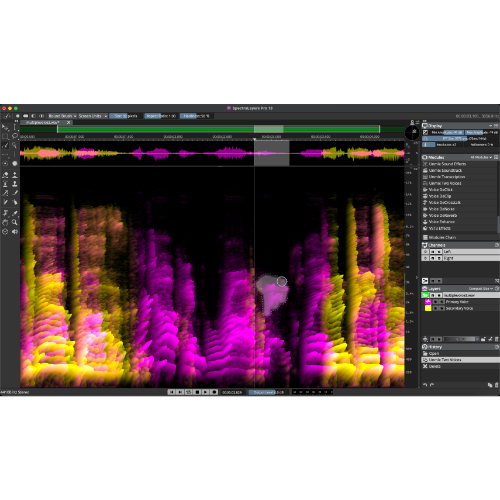Select the Secondary Voice layer
This screenshot has width=500, height=500.
click(459, 308)
